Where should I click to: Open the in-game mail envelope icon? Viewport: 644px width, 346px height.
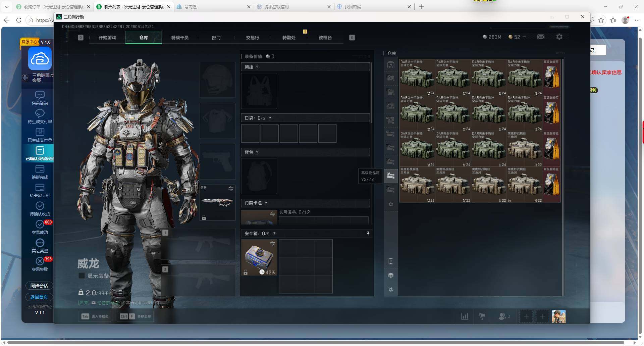click(x=541, y=37)
